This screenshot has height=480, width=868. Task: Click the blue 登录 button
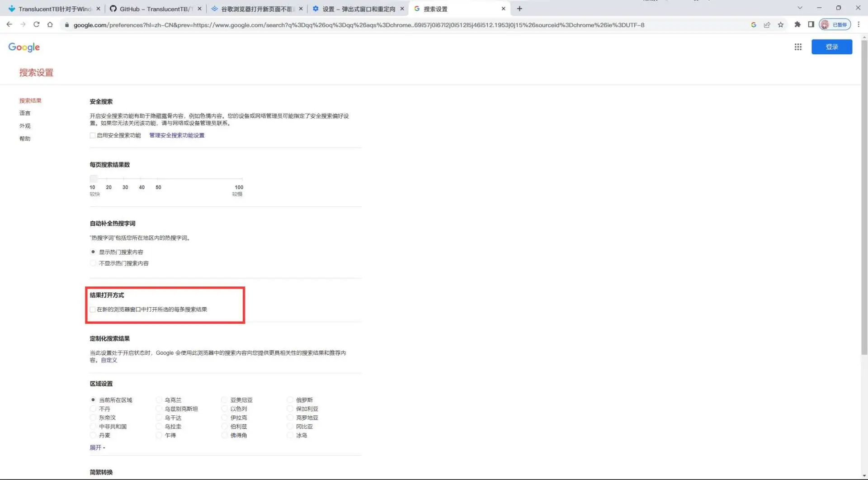(831, 47)
